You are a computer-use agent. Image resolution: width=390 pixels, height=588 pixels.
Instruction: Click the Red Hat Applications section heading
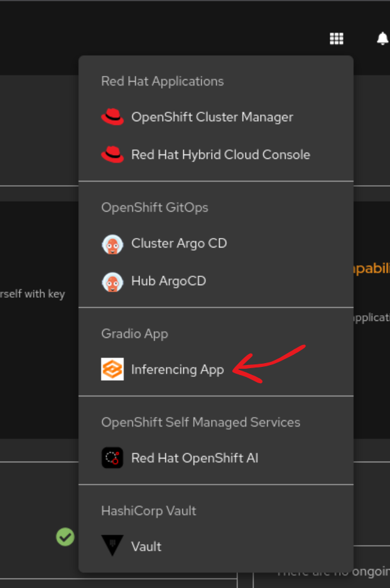[x=162, y=81]
